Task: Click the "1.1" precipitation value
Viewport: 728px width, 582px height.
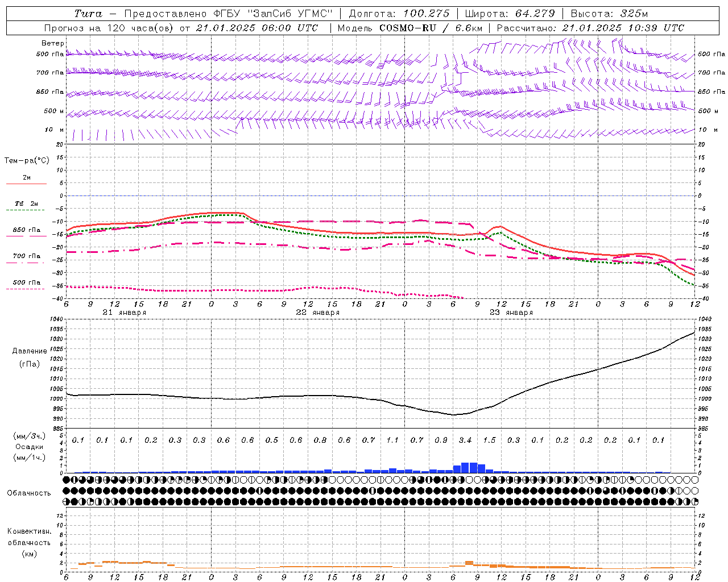Action: tap(392, 440)
